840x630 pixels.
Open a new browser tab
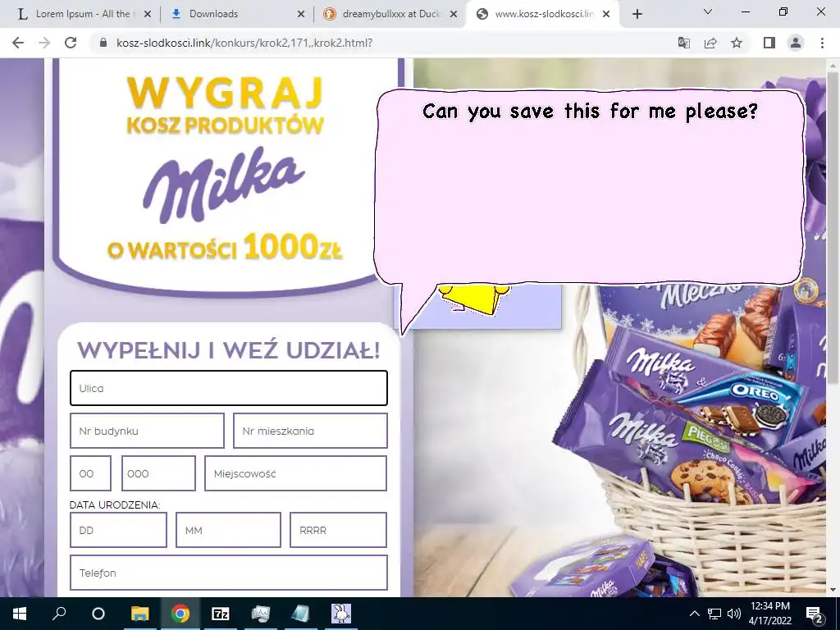point(637,14)
